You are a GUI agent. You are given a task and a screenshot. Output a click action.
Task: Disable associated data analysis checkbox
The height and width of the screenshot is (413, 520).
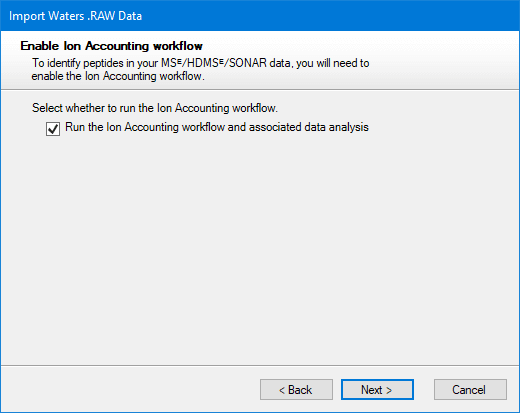53,129
